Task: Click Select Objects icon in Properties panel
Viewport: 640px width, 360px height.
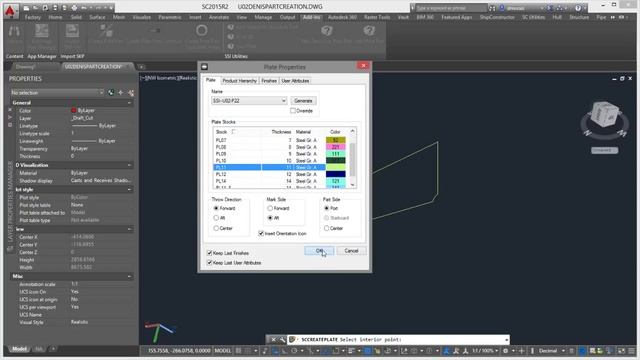Action: [121, 93]
